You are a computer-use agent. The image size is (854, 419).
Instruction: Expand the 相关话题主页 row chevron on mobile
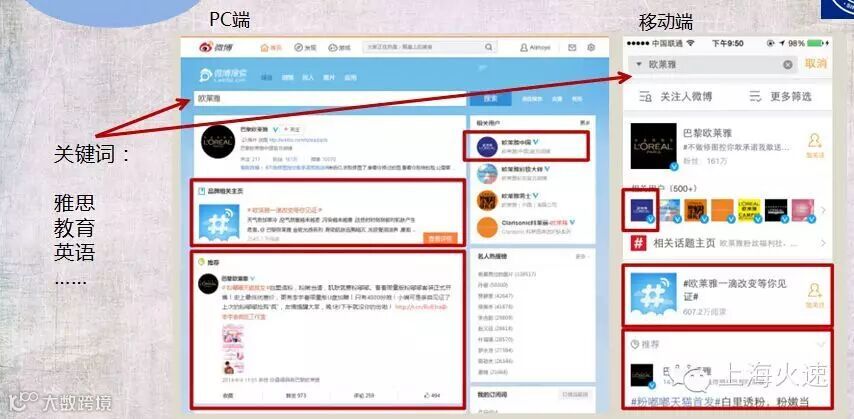coord(823,243)
